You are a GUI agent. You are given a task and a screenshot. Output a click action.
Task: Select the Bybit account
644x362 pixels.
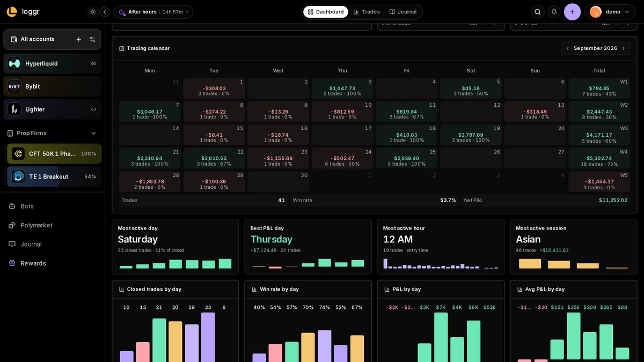[x=53, y=86]
